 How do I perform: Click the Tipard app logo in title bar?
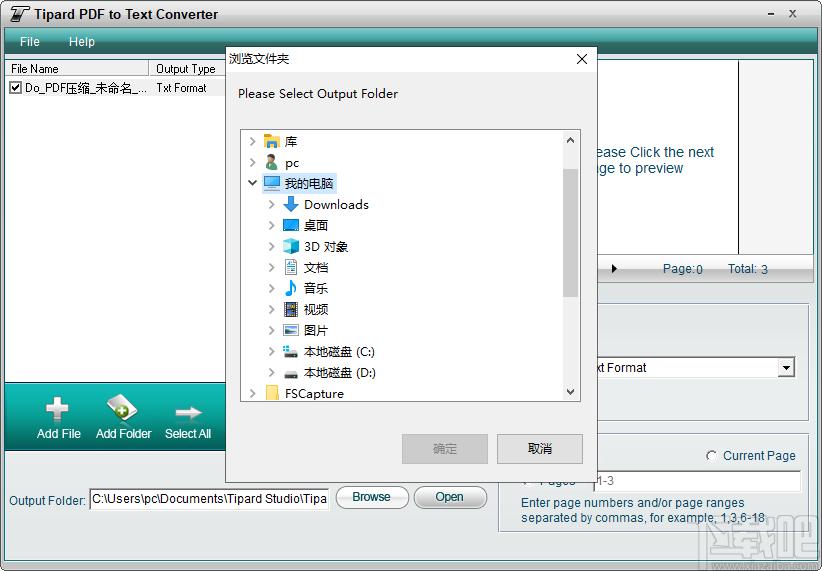pos(19,14)
